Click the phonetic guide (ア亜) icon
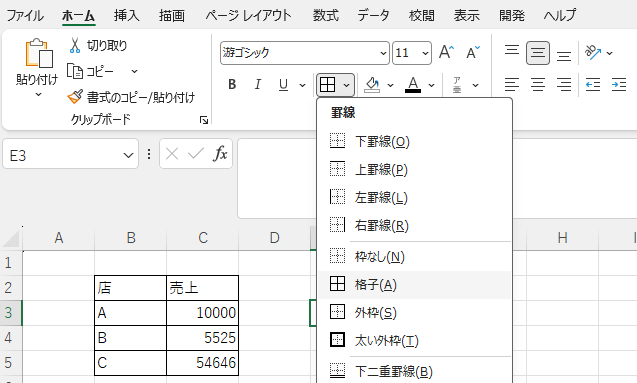Image resolution: width=637 pixels, height=383 pixels. (457, 85)
